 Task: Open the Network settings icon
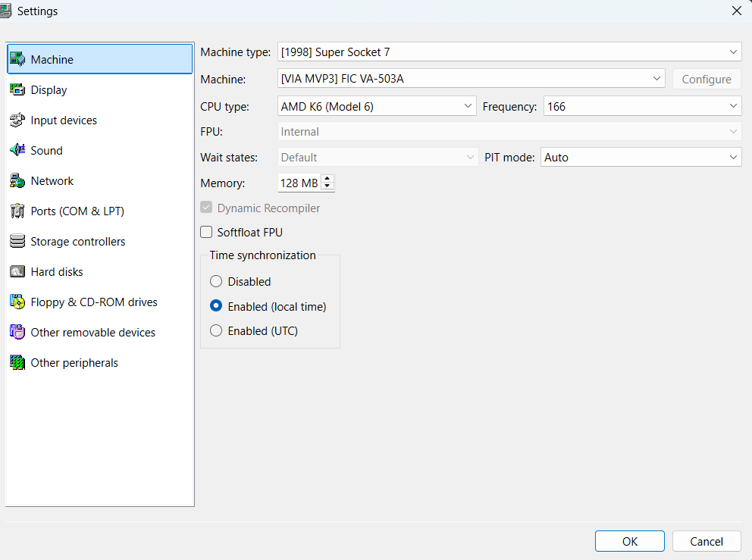[17, 181]
